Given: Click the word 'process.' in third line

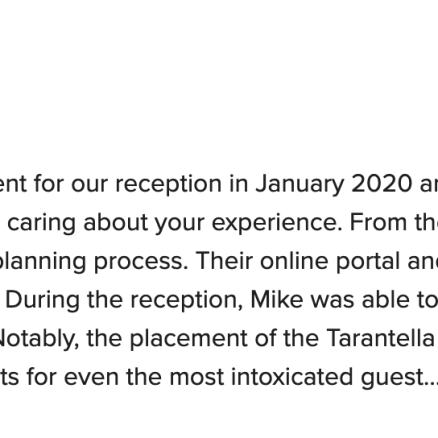Looking at the screenshot, I should click(x=141, y=262).
